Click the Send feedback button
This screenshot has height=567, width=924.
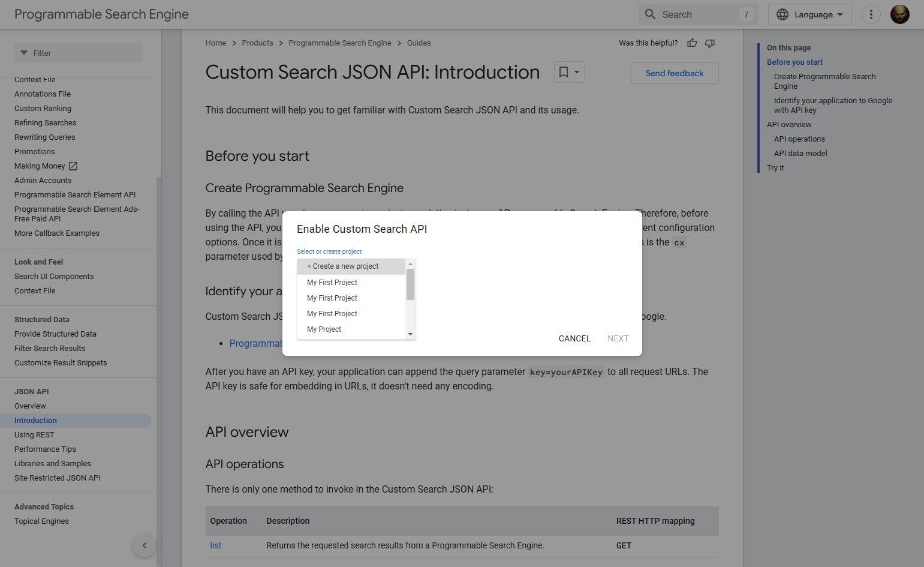[x=675, y=73]
